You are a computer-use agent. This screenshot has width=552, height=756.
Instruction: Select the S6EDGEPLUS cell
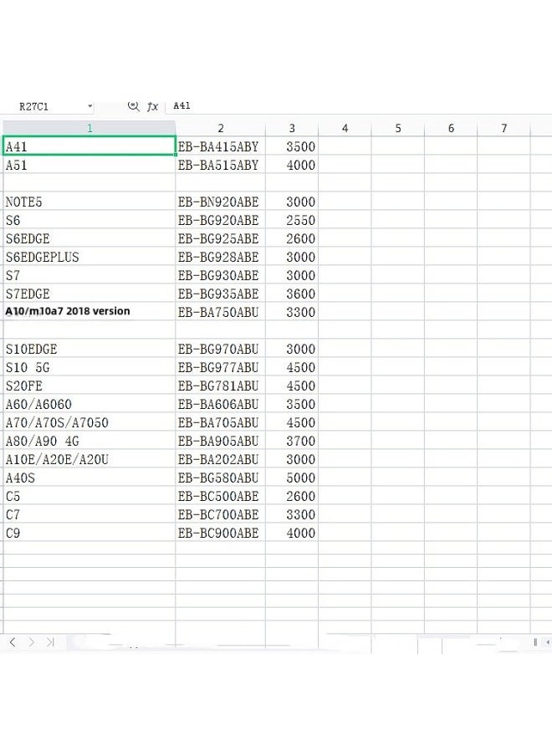pyautogui.click(x=89, y=257)
